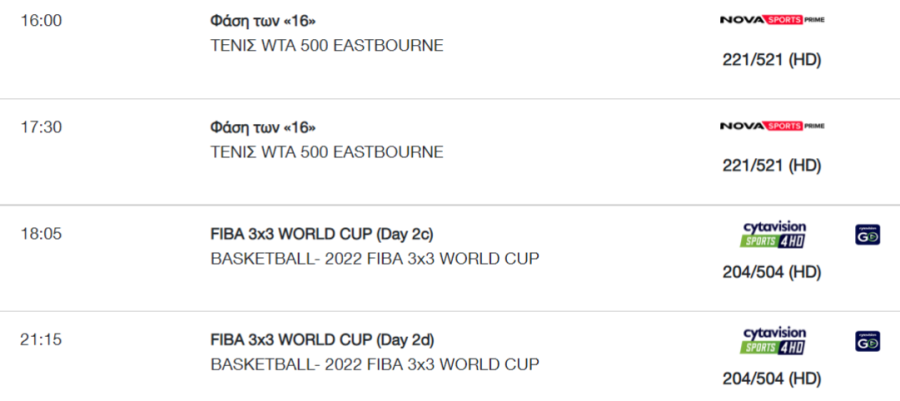This screenshot has height=401, width=900.
Task: Open the 17:30 'Φάση των «16»' program title
Action: (263, 127)
